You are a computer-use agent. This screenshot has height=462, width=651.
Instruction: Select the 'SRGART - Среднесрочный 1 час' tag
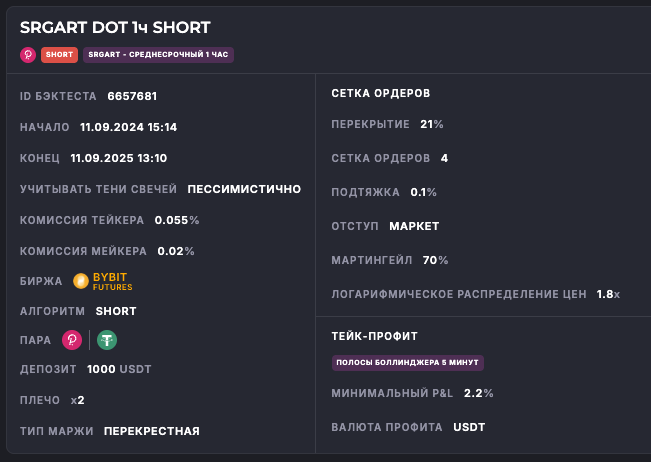[x=158, y=55]
